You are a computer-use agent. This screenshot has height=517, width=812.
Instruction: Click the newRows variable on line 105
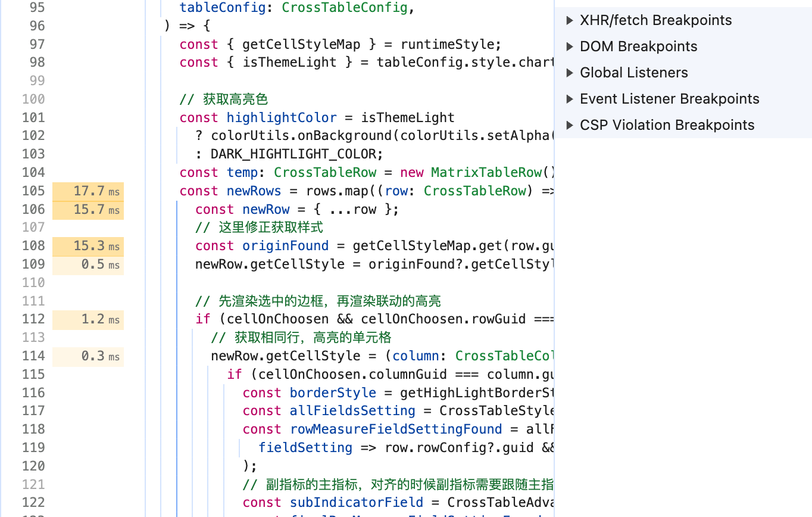[x=254, y=191]
